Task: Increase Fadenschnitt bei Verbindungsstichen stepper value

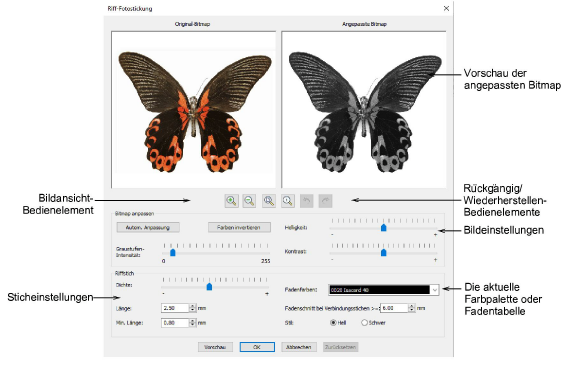Action: tap(412, 306)
